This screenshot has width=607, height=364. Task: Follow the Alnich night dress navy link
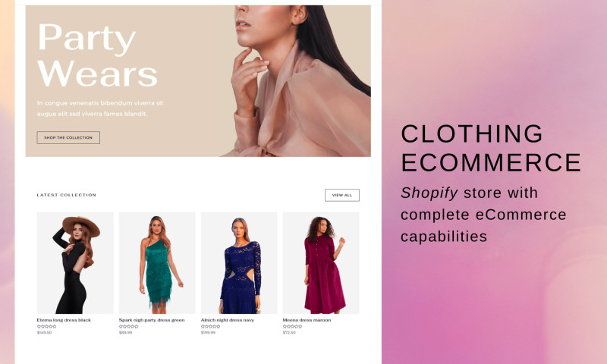(x=228, y=320)
